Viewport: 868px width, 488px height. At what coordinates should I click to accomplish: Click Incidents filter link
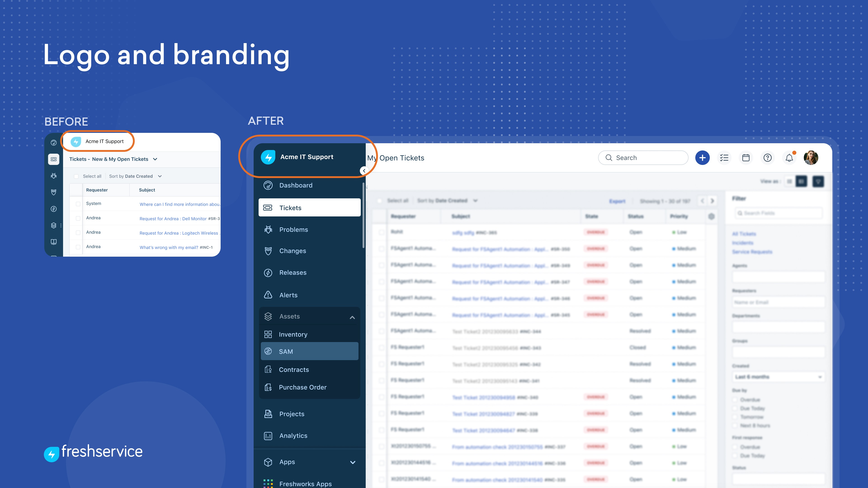click(x=743, y=243)
